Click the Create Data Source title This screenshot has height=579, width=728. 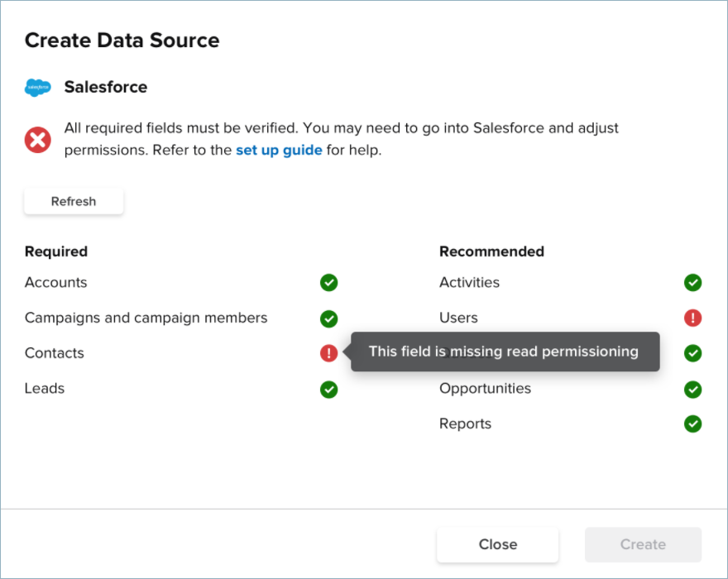[122, 41]
